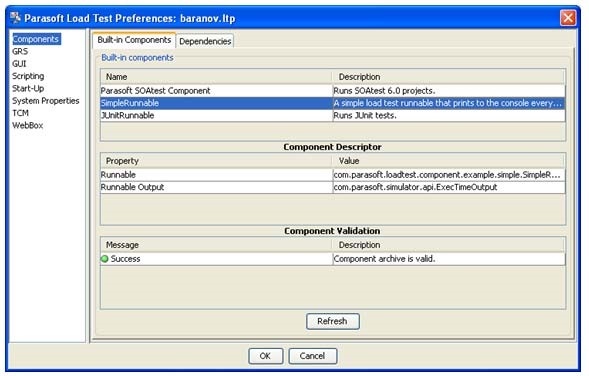Screen dimensions: 589x376
Task: Switch to the Dependencies tab
Action: pos(205,41)
